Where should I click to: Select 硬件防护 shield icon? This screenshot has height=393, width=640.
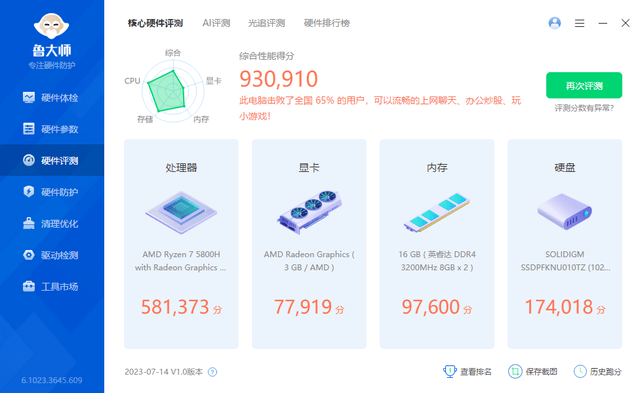(x=29, y=191)
